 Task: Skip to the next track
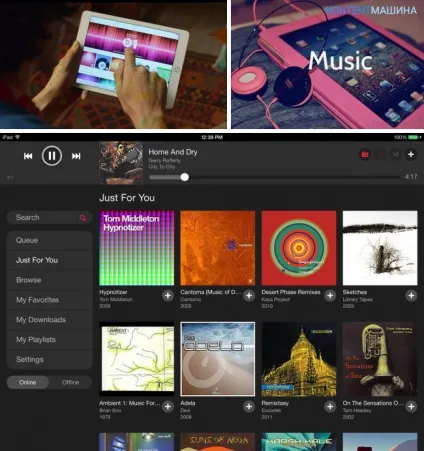click(76, 156)
